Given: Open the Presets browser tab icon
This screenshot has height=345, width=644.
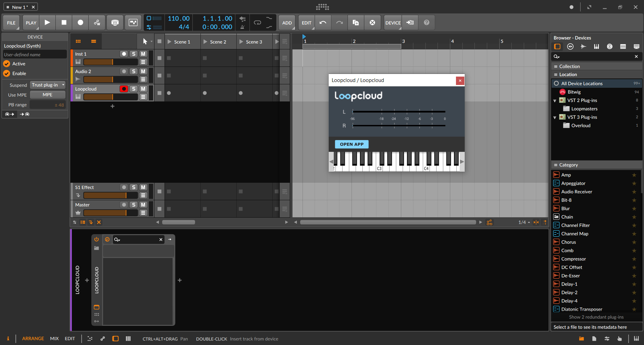Looking at the screenshot, I should (x=570, y=46).
